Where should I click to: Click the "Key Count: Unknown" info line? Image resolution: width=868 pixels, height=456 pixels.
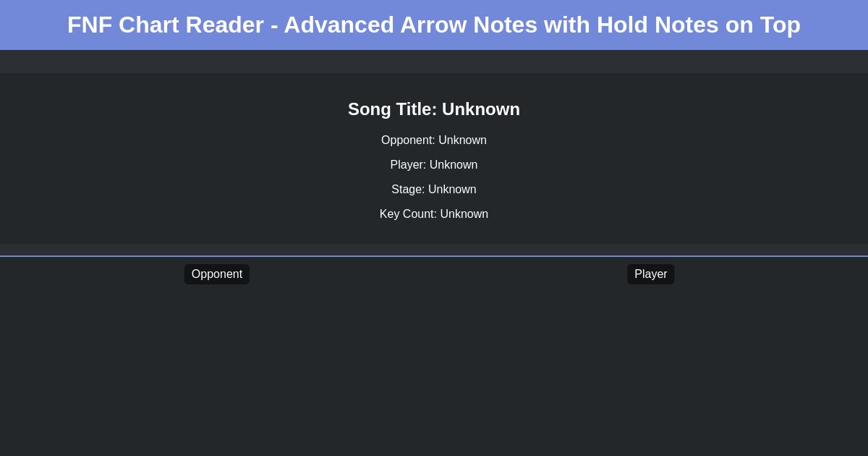434,214
